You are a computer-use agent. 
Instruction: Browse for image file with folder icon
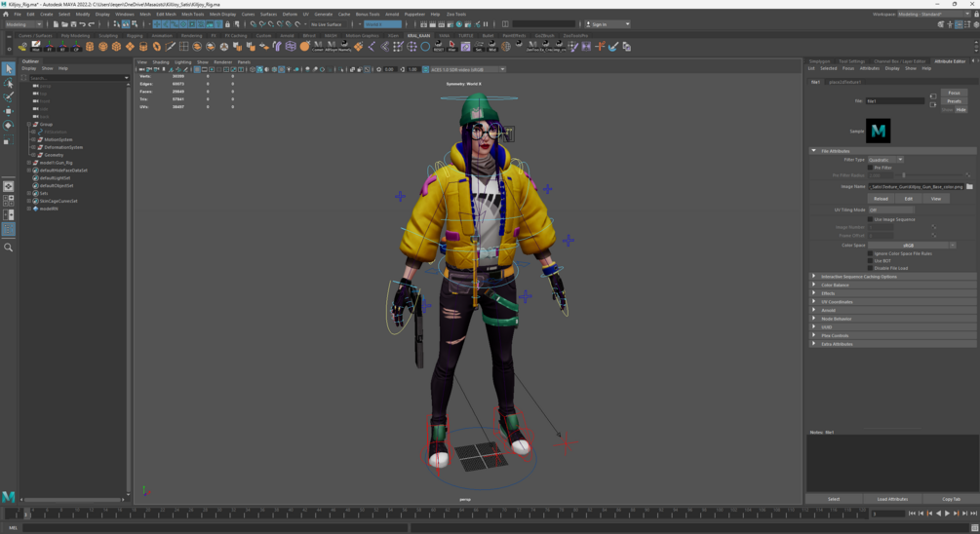969,187
